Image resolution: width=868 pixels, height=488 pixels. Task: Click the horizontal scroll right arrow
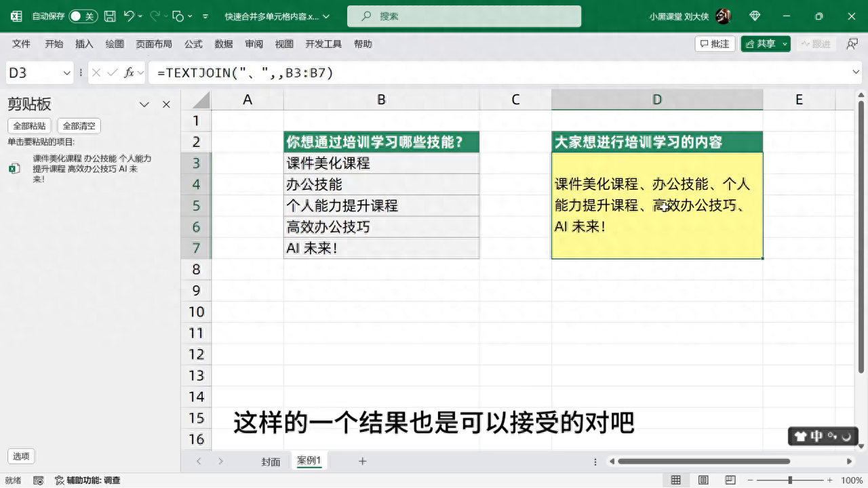click(x=850, y=462)
